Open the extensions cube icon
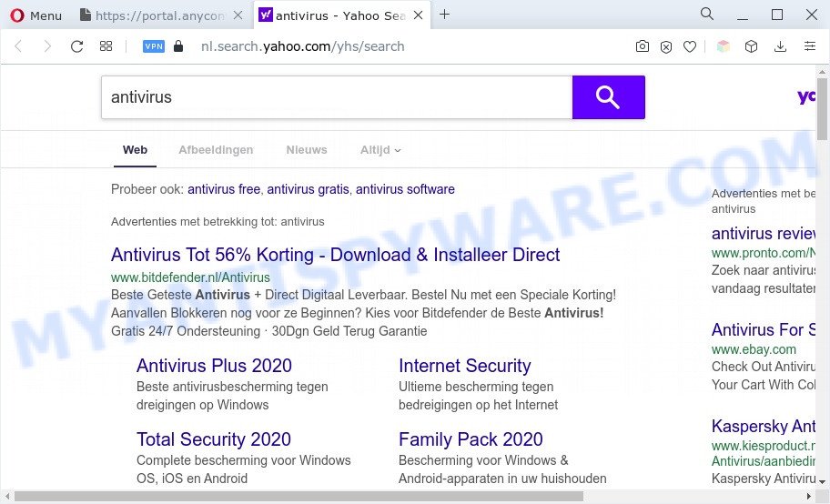The width and height of the screenshot is (830, 504). click(x=751, y=46)
